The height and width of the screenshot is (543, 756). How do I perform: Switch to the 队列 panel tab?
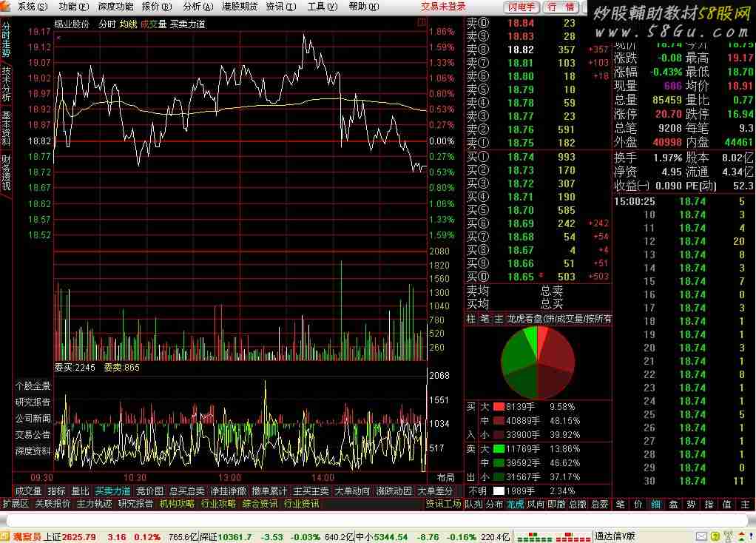[x=474, y=505]
